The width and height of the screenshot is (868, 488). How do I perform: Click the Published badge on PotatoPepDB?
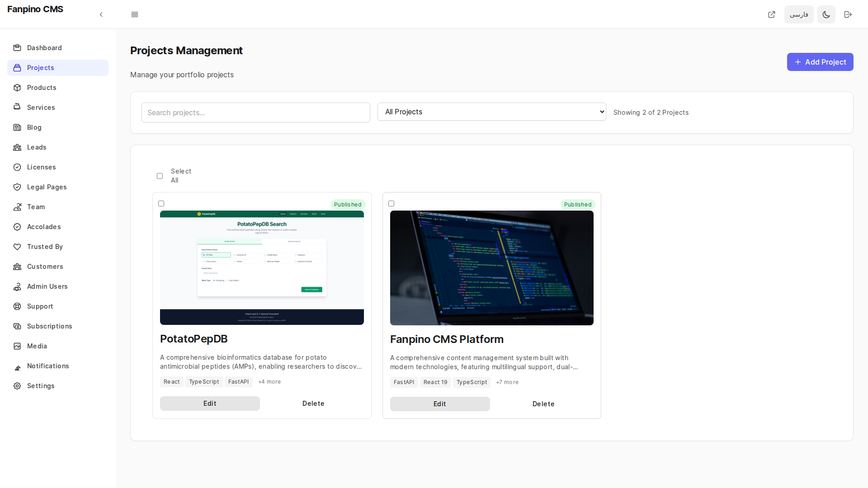point(348,204)
